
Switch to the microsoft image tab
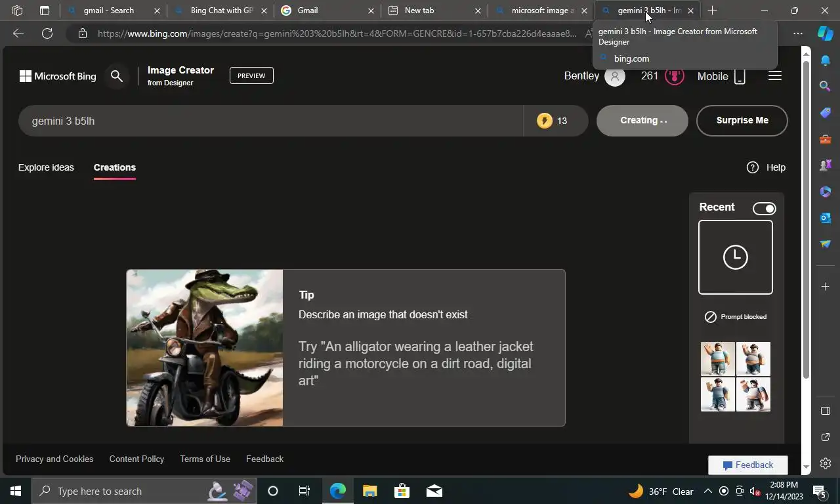541,10
